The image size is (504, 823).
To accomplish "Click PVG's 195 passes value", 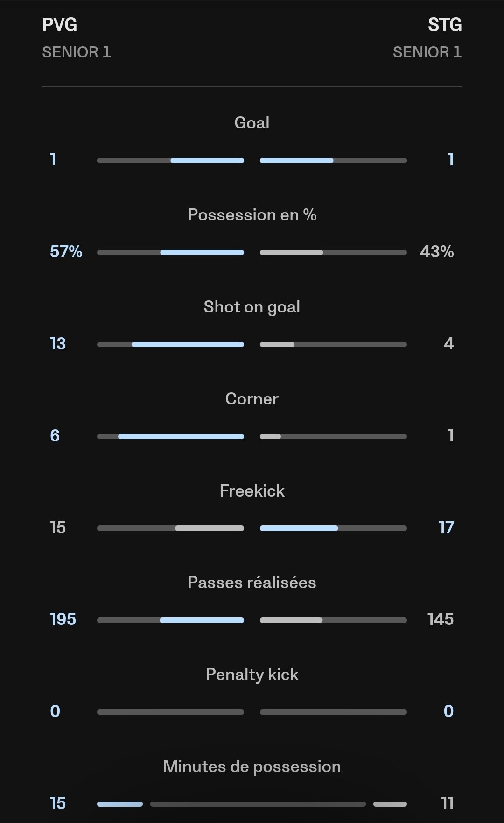I will (63, 619).
